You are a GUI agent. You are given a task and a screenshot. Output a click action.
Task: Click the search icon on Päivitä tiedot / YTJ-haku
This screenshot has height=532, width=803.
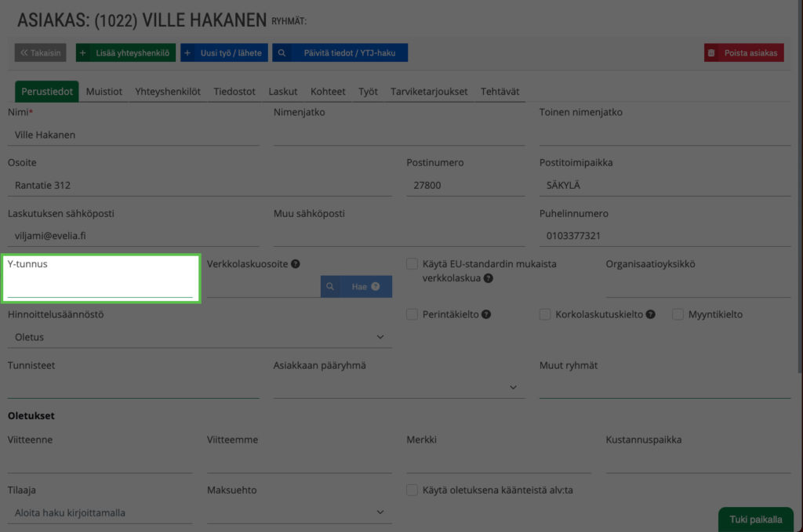(x=283, y=52)
